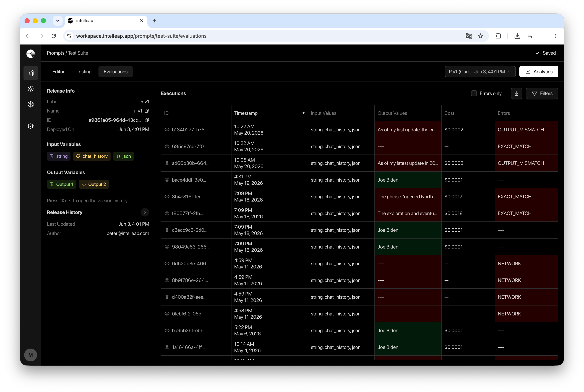Image resolution: width=584 pixels, height=392 pixels.
Task: Open the browser extensions puzzle icon
Action: 498,36
